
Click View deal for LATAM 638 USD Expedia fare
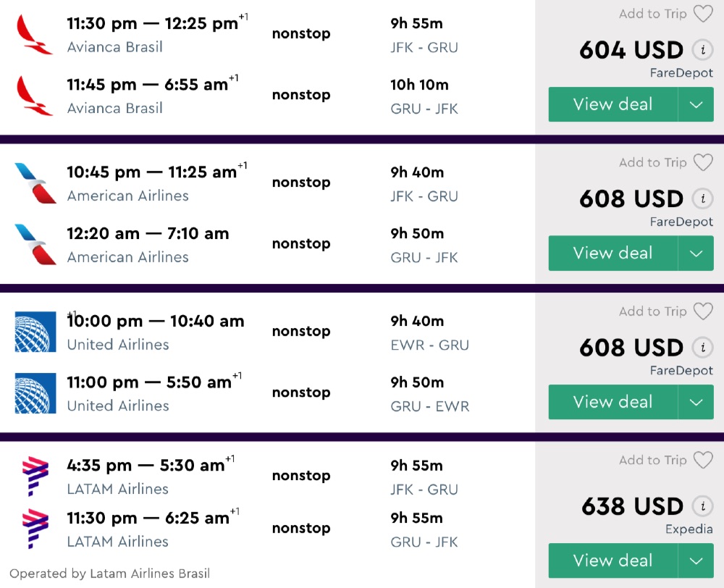(613, 560)
